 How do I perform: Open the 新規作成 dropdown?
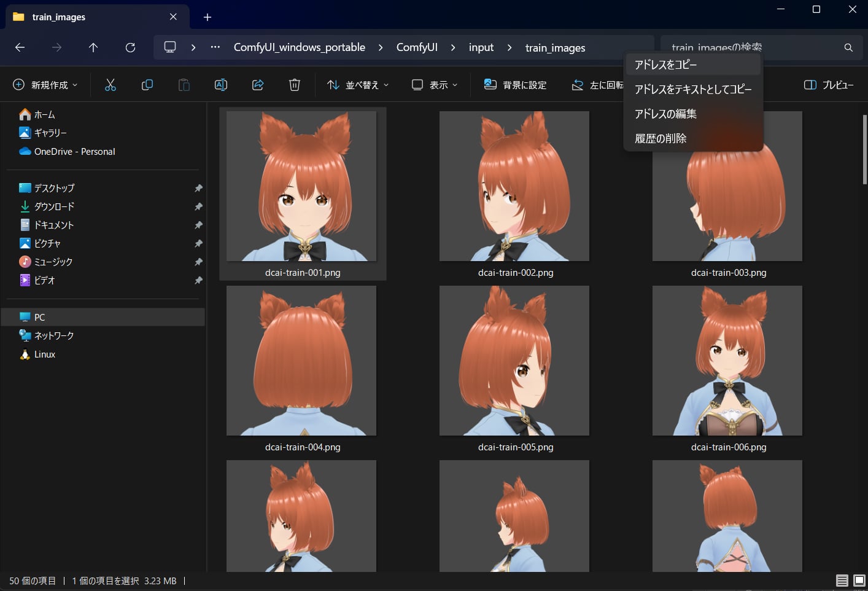45,85
